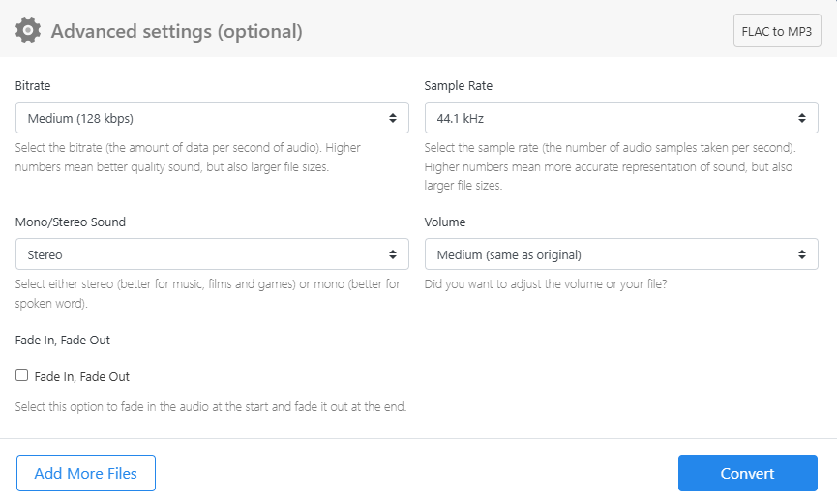Click the Mono/Stereo Sound field label

(71, 222)
